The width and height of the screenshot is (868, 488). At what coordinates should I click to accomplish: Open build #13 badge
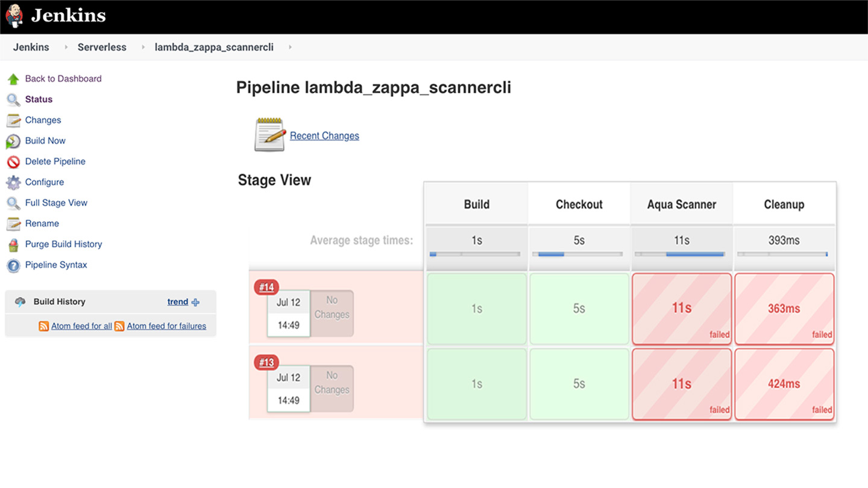point(266,363)
